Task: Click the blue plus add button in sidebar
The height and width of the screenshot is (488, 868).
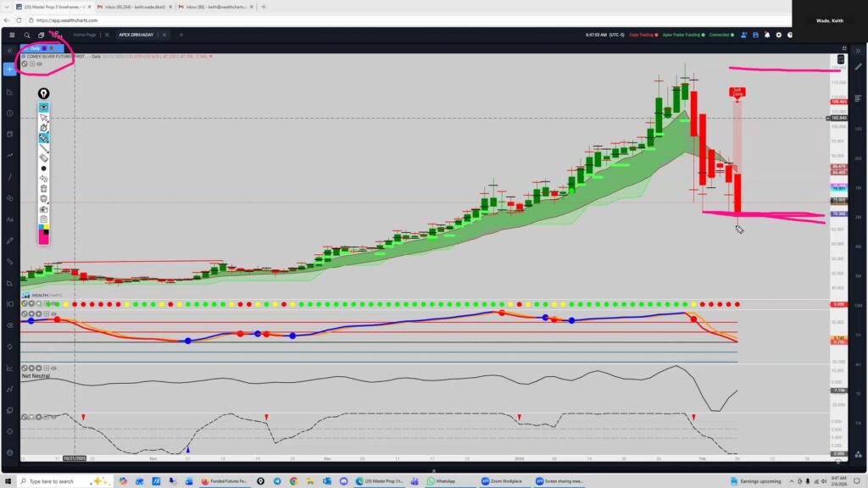Action: pyautogui.click(x=9, y=69)
